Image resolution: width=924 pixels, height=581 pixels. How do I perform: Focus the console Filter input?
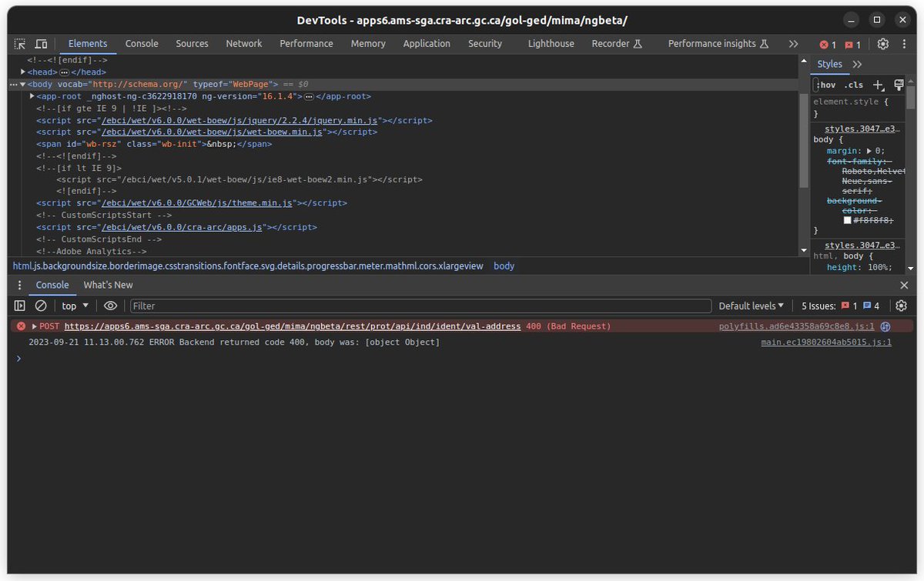point(420,306)
